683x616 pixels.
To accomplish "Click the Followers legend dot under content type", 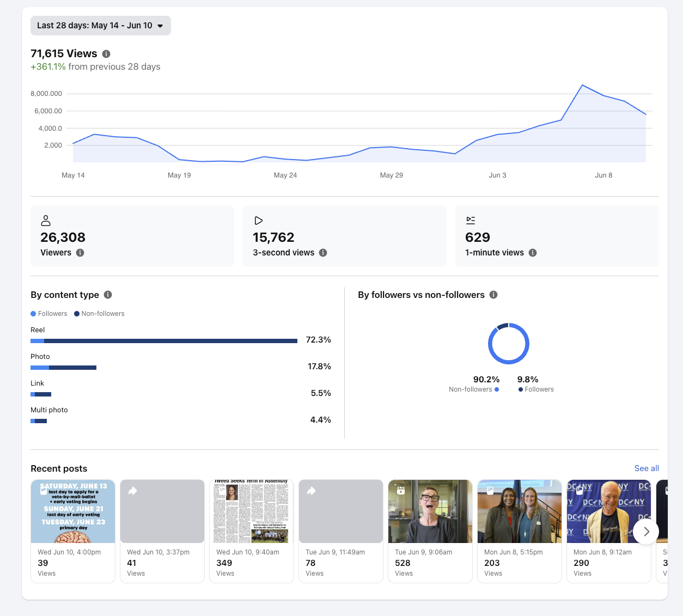I will coord(33,314).
